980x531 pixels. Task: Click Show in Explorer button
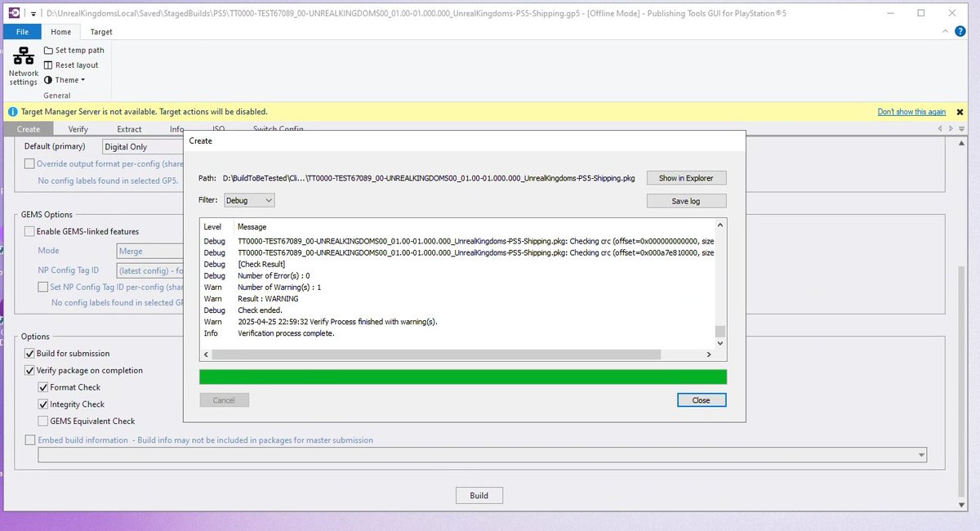(686, 178)
